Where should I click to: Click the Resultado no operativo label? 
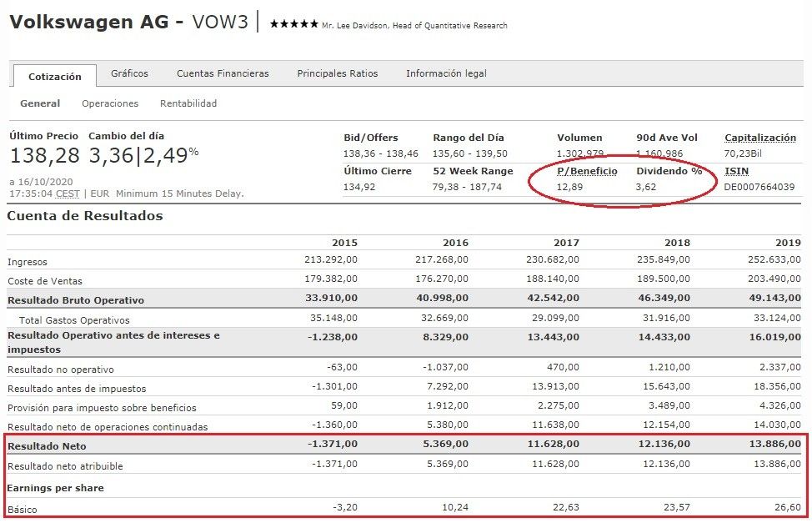click(x=61, y=370)
